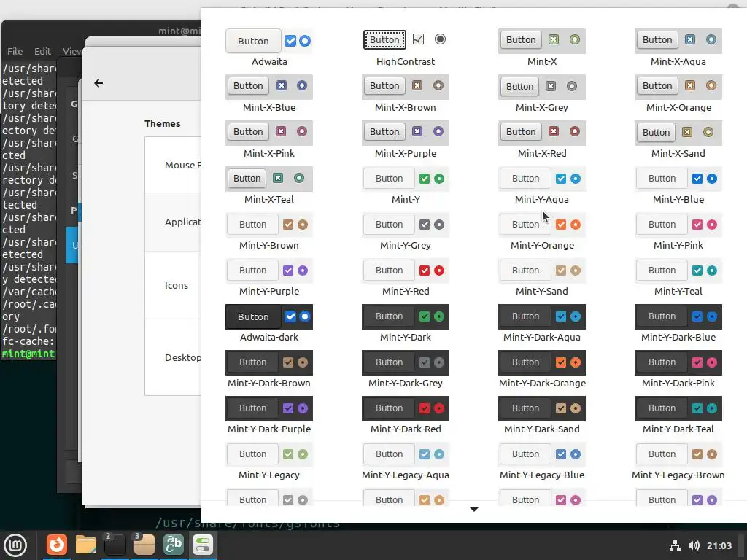Select the Mint-Y-Dark-Purple theme
Image resolution: width=747 pixels, height=560 pixels.
269,415
